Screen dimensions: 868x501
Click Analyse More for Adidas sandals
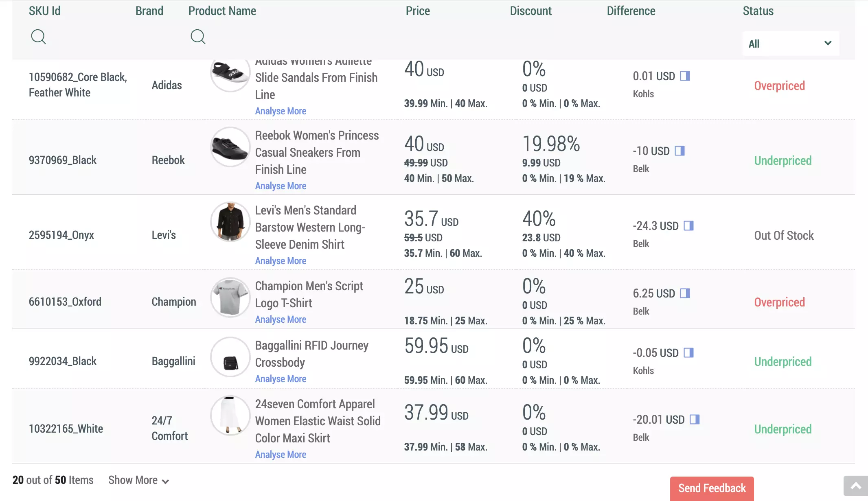click(x=281, y=111)
